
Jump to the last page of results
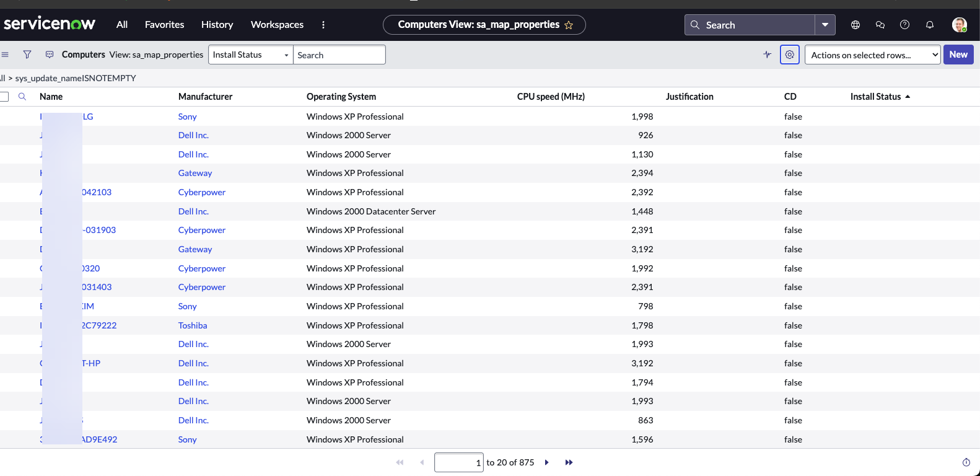[x=569, y=462]
